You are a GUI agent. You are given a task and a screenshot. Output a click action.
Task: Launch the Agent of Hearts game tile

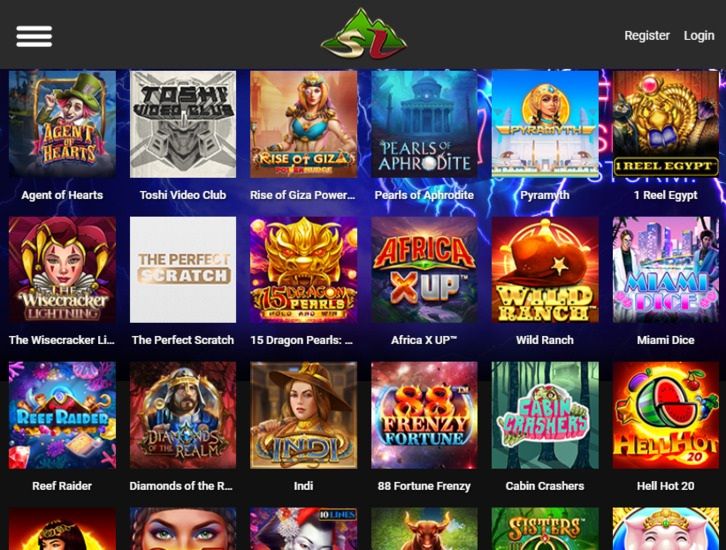[x=63, y=124]
